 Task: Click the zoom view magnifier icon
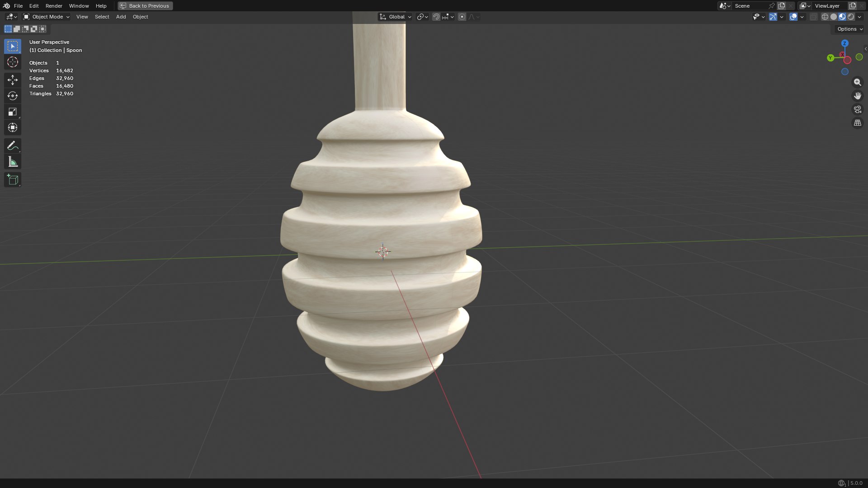pyautogui.click(x=858, y=82)
